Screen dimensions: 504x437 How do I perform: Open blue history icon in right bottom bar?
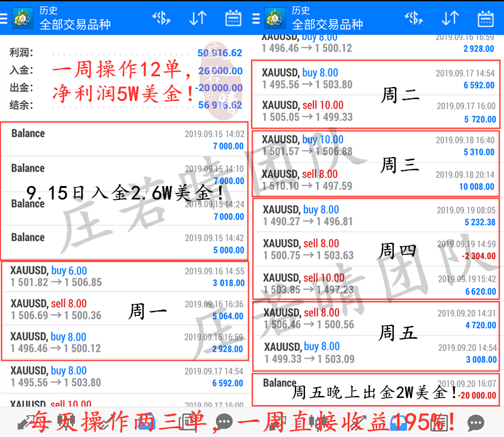[399, 422]
